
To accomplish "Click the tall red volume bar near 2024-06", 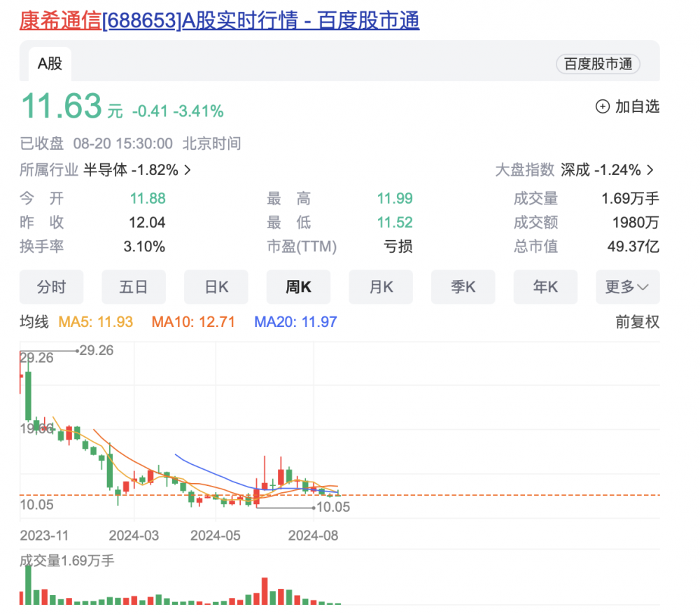I will tap(265, 591).
